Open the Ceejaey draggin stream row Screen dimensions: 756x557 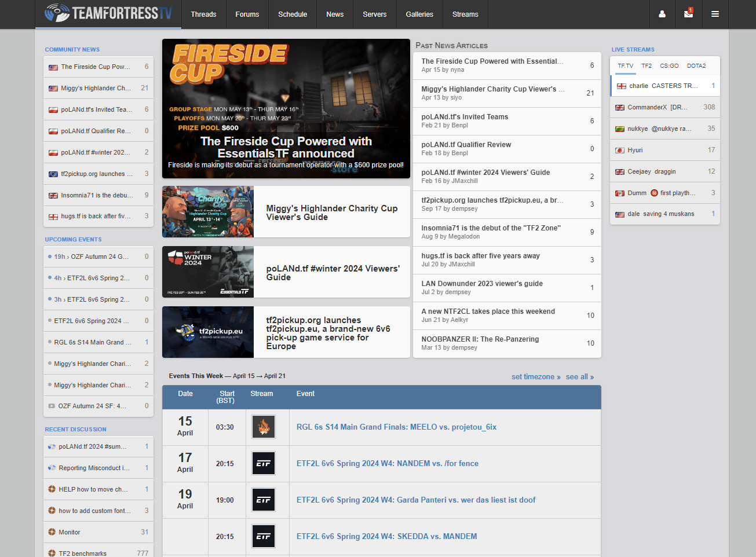click(665, 172)
